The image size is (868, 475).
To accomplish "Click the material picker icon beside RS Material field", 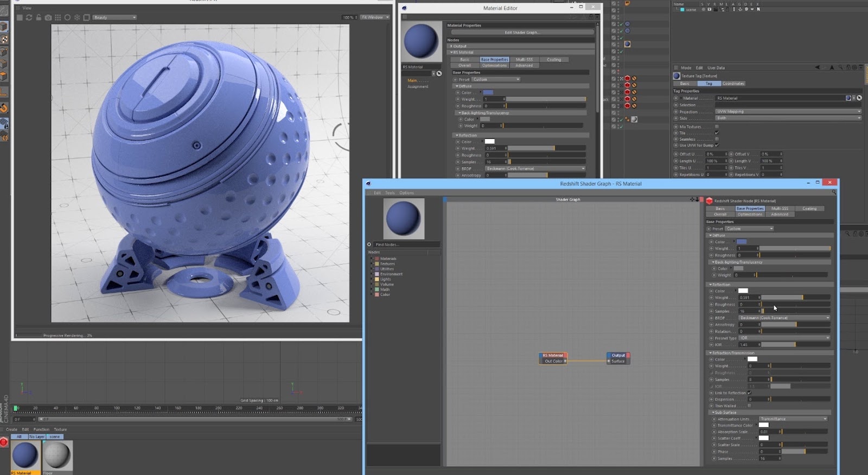I will click(859, 98).
